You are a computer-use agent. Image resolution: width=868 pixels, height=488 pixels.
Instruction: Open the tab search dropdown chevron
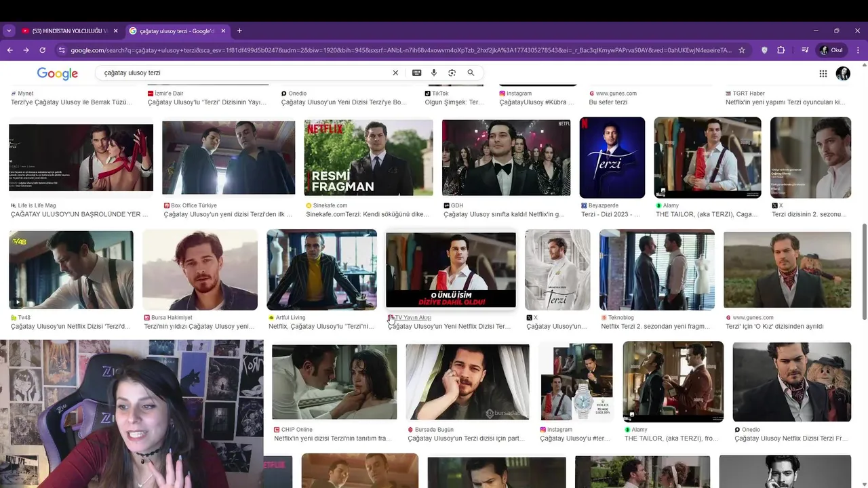click(x=9, y=30)
